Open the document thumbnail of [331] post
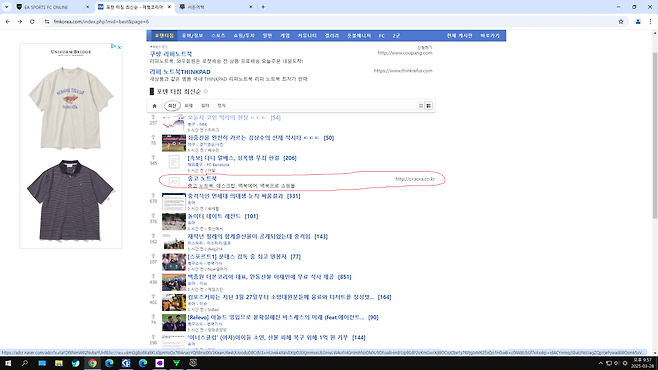The image size is (658, 370). [174, 202]
